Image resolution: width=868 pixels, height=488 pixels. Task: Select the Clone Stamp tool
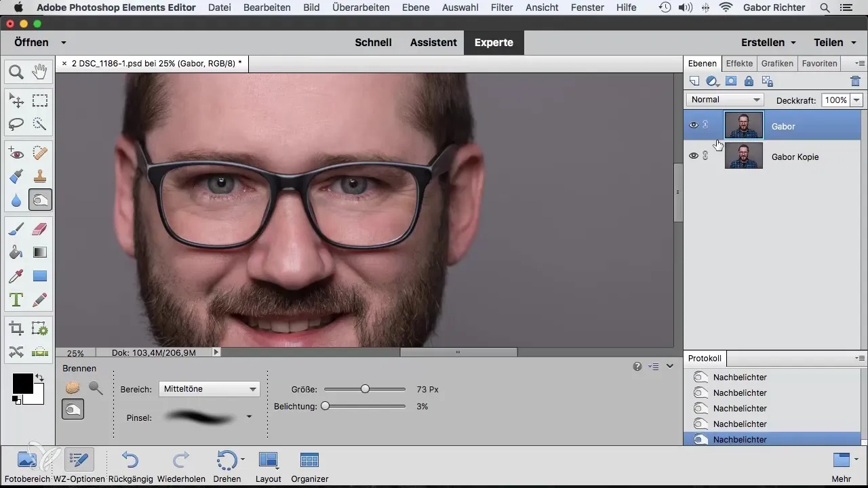(x=40, y=177)
